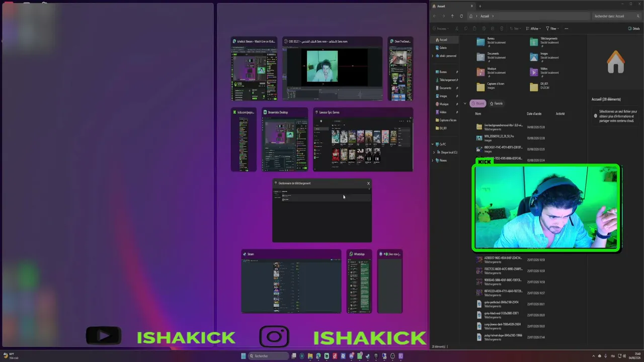Refresh the Accueil folder view
This screenshot has width=644, height=362.
coord(461,16)
